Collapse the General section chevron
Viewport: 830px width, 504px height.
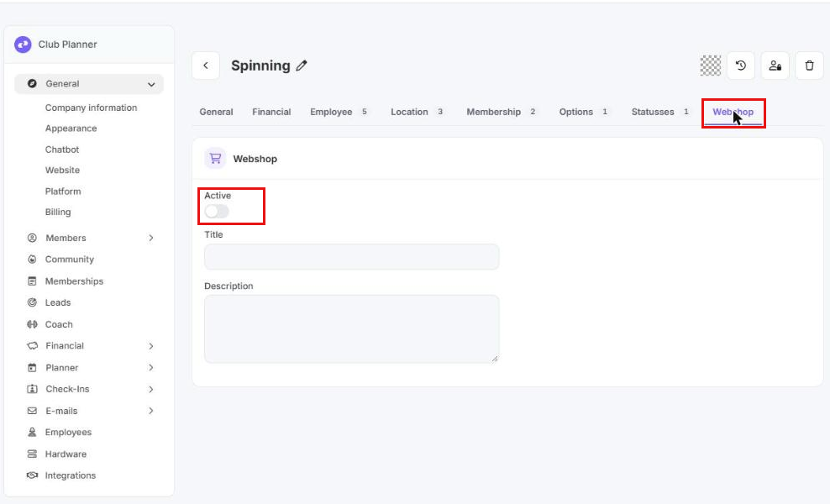coord(151,84)
